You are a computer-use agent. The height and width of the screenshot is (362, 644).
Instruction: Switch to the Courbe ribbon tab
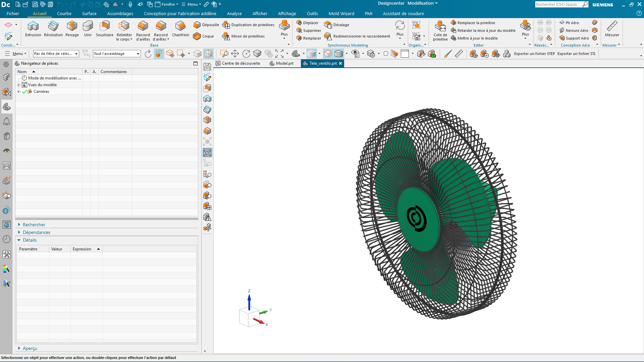tap(64, 14)
